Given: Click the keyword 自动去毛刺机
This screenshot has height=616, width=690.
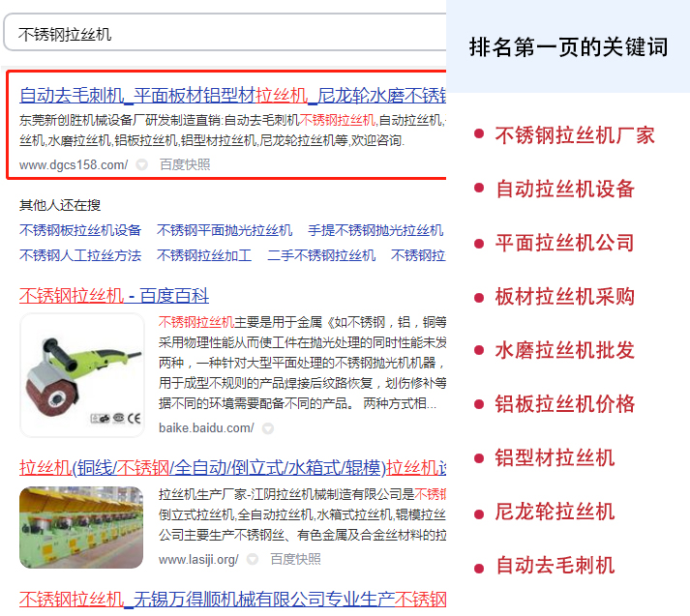Looking at the screenshot, I should click(x=555, y=566).
